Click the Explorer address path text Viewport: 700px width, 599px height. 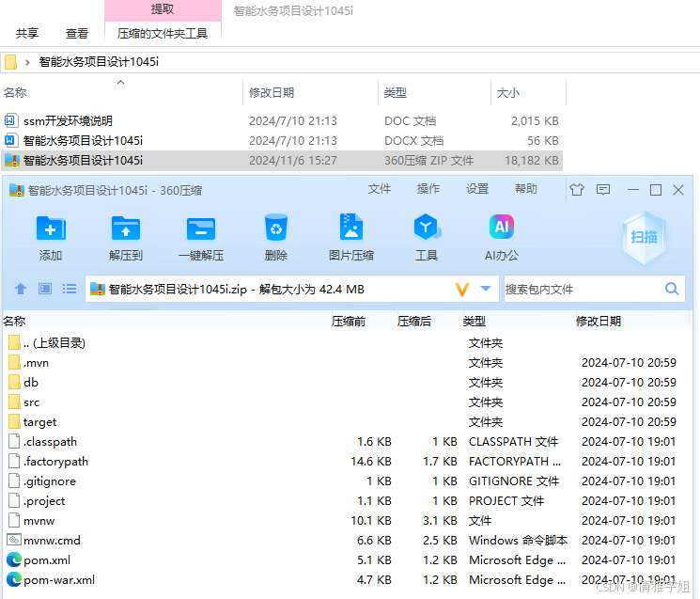pos(99,62)
